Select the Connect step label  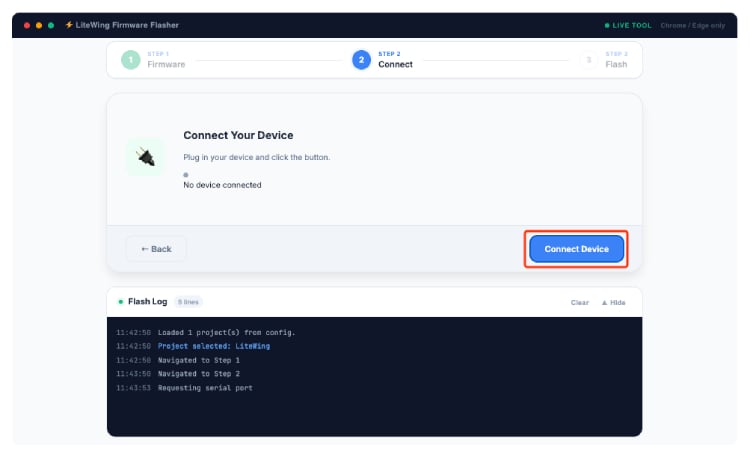point(395,64)
